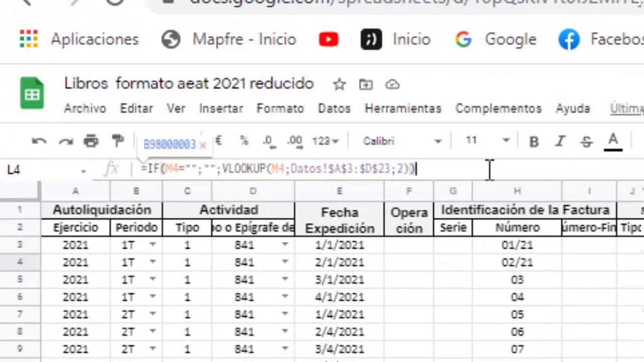Open the Insertar menu
The image size is (644, 362).
[x=221, y=109]
